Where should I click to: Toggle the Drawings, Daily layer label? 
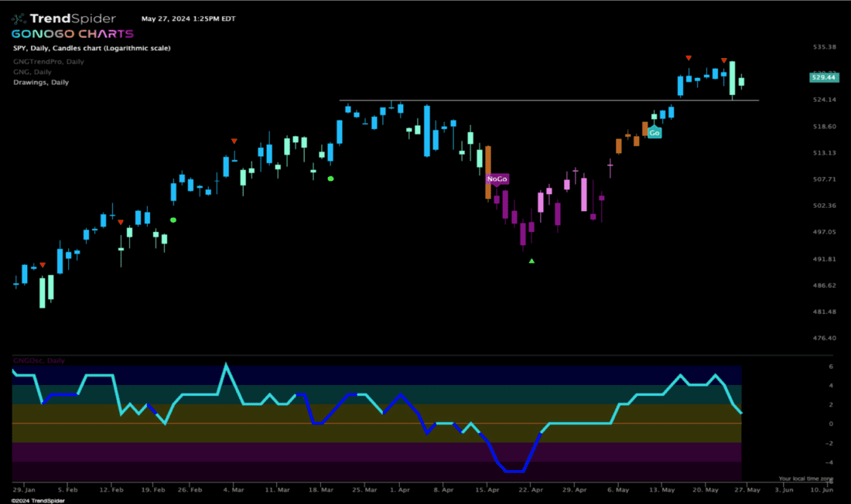click(x=41, y=82)
